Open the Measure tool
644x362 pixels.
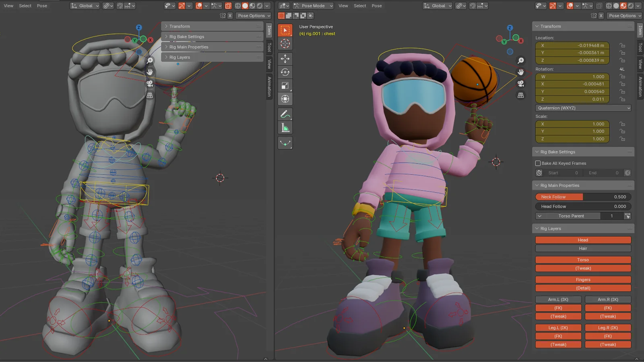coord(285,127)
